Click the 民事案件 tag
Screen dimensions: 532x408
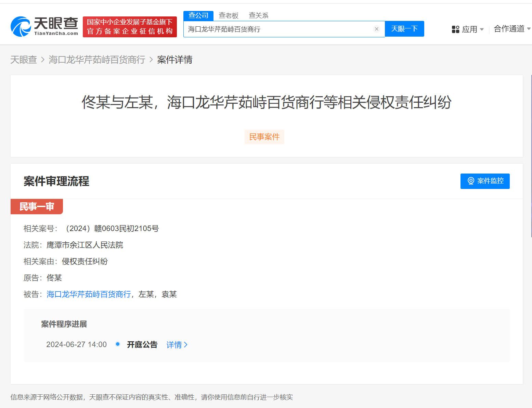click(x=264, y=137)
